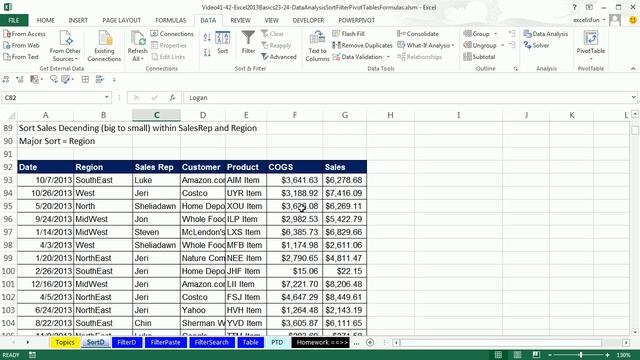The image size is (640, 360).
Task: Open the Sort dialog button
Action: (x=222, y=42)
